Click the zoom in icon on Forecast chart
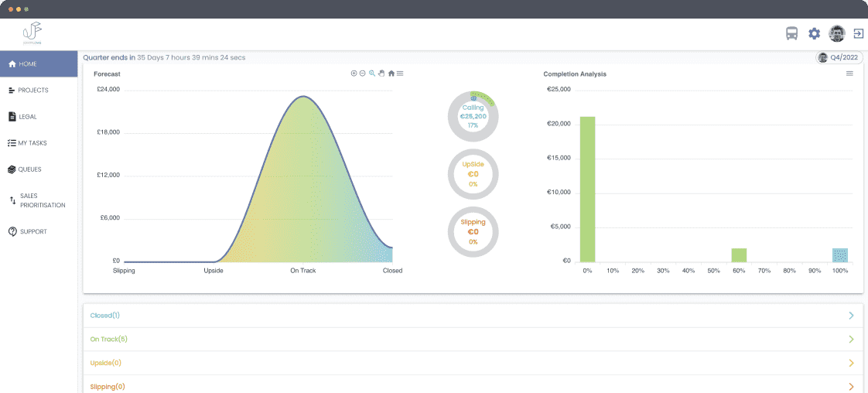 click(354, 73)
